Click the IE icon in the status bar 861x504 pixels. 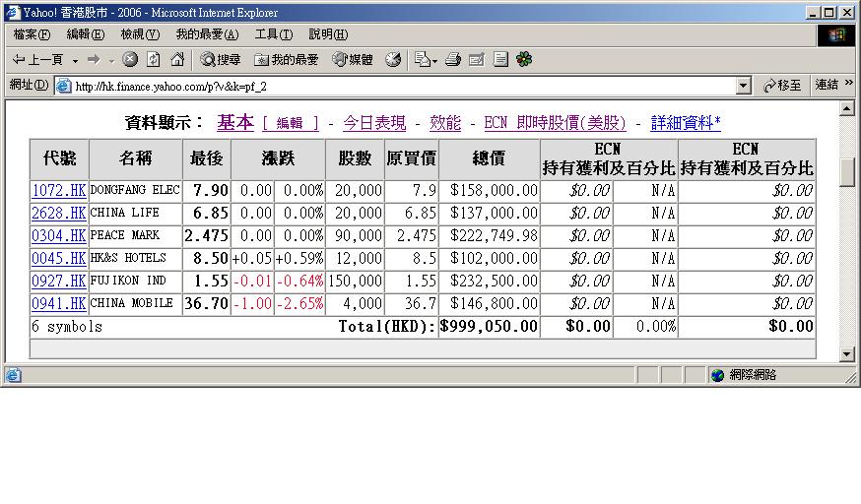point(13,375)
